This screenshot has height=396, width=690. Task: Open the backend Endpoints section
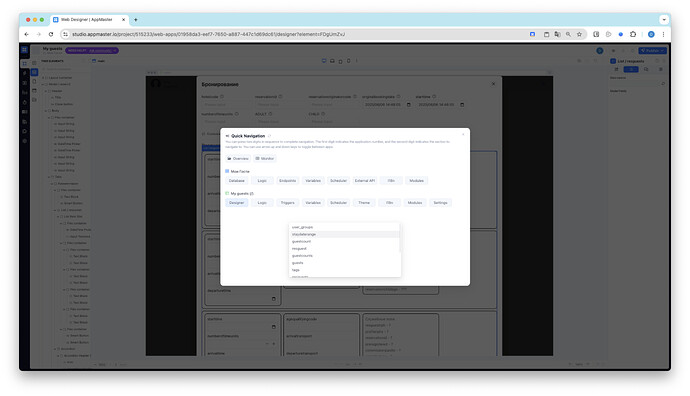pyautogui.click(x=287, y=181)
